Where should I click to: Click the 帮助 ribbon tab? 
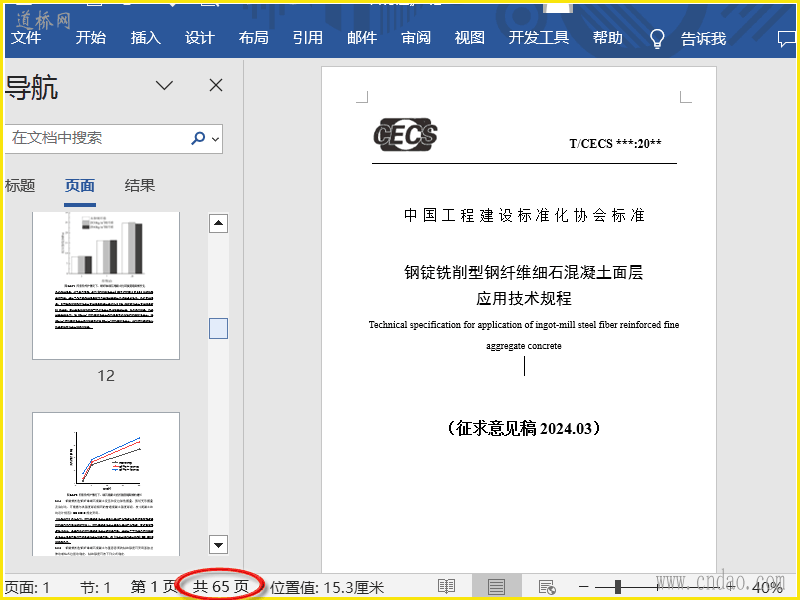tap(608, 38)
